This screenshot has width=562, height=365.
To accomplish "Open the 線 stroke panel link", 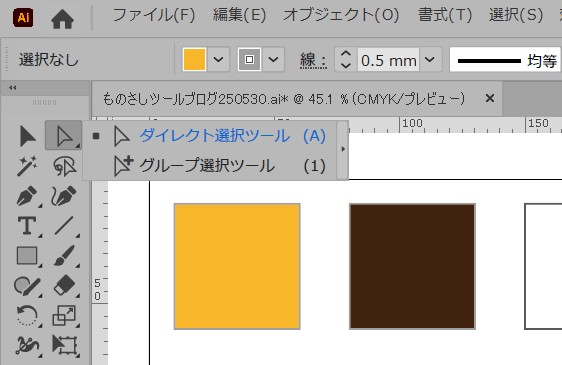I will coord(313,60).
